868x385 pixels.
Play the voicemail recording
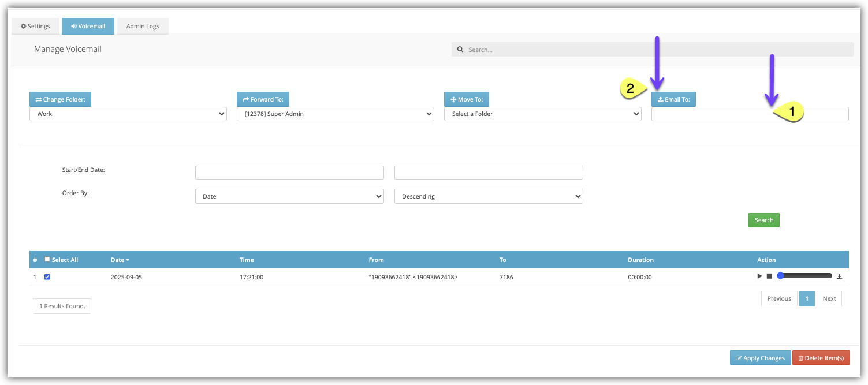(x=760, y=276)
